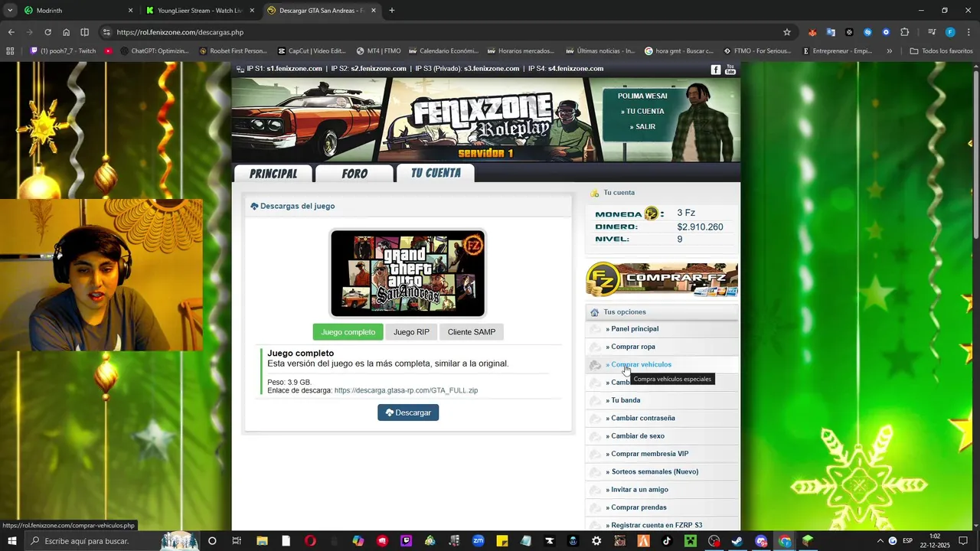Open Zoom from the taskbar
The width and height of the screenshot is (980, 551).
coord(479,541)
